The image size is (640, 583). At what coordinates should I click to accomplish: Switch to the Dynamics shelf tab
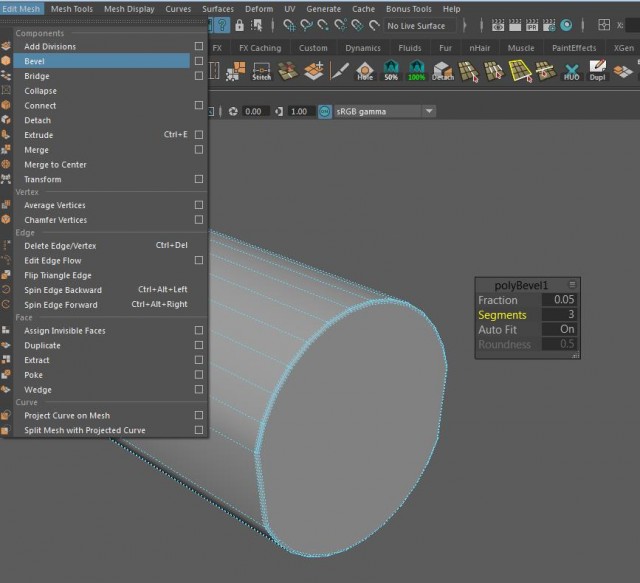362,48
